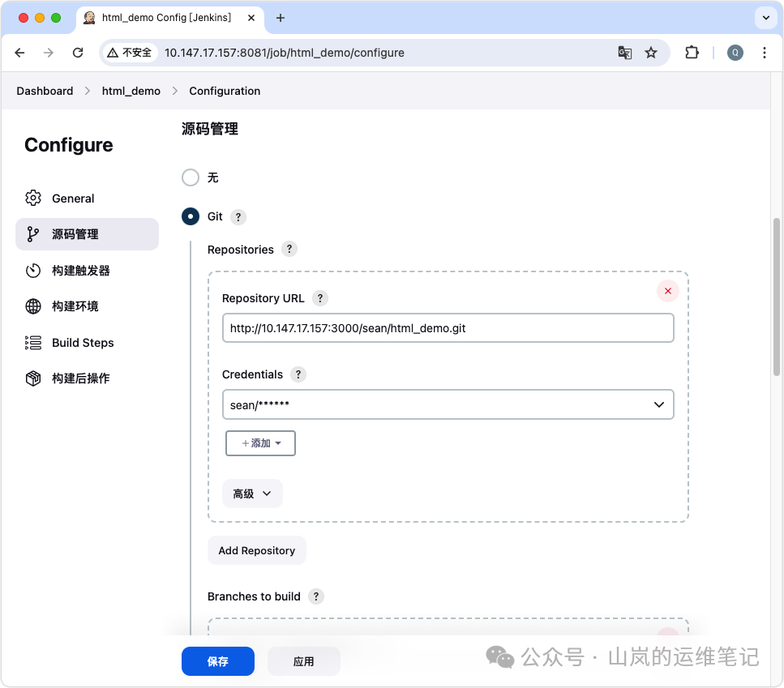The image size is (784, 688).
Task: Select the 源码管理 branch icon in sidebar
Action: pyautogui.click(x=33, y=234)
